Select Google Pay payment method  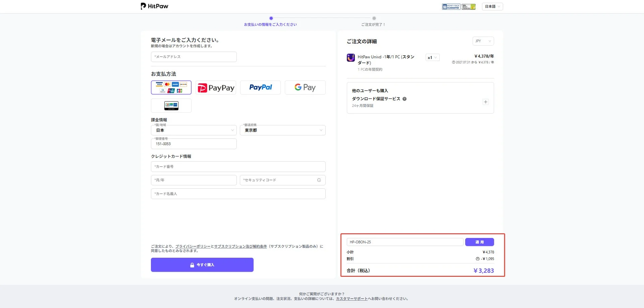[305, 87]
